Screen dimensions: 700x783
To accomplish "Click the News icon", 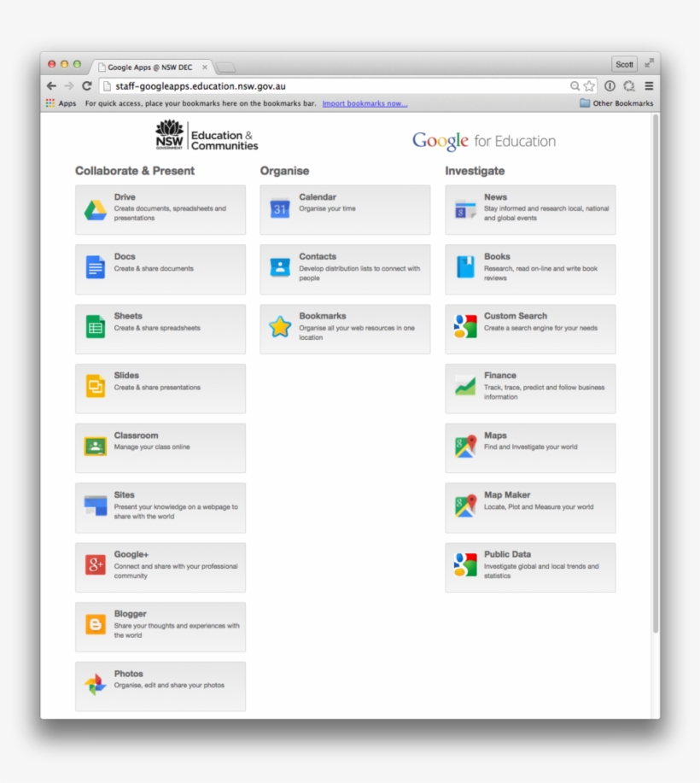I will (x=465, y=210).
